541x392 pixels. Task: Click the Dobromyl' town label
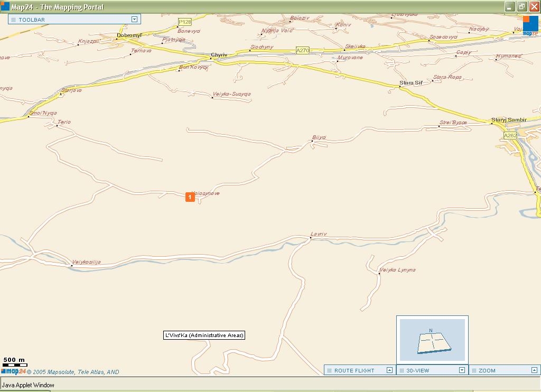point(129,35)
